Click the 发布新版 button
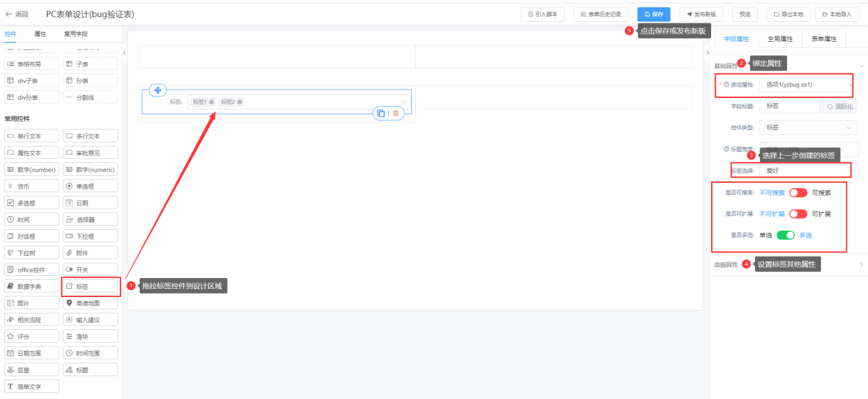Screen dimensions: 868x399 [701, 14]
